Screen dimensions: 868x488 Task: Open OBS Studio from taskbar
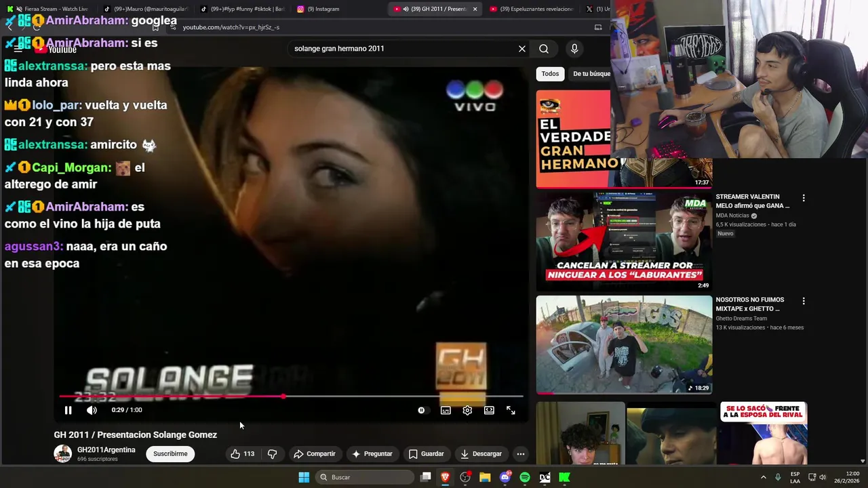[x=465, y=477]
